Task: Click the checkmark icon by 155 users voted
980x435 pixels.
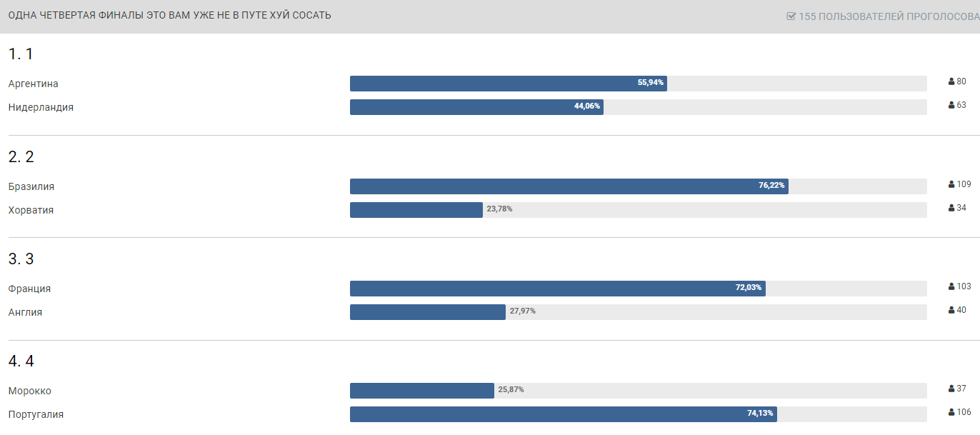Action: tap(791, 16)
